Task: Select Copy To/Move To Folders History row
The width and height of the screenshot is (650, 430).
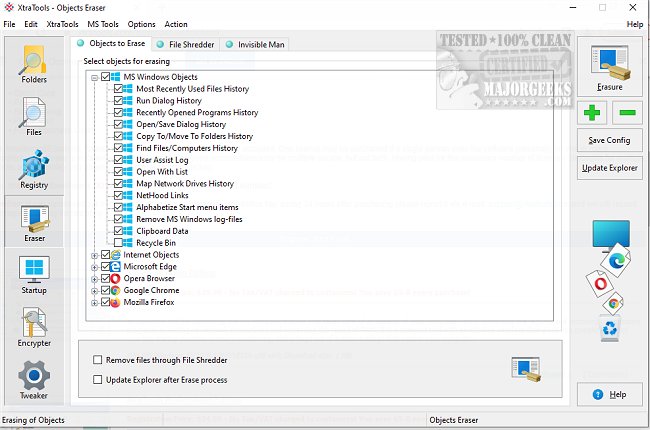Action: tap(194, 136)
